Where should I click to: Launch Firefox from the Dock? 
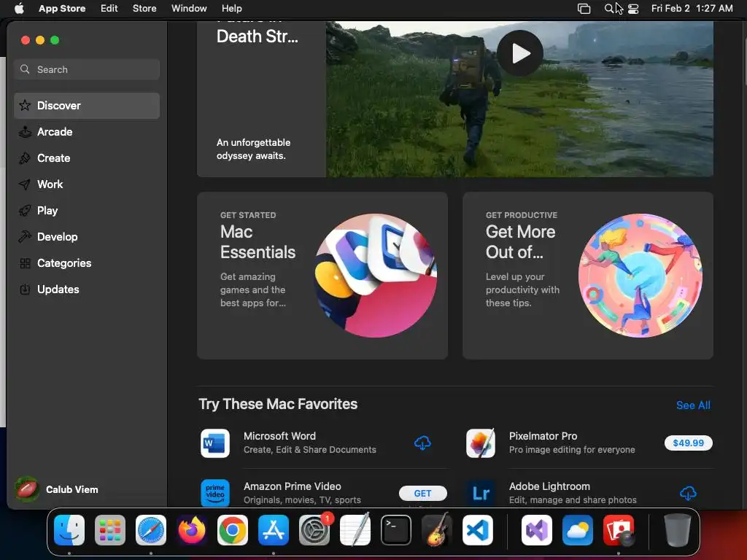coord(192,530)
